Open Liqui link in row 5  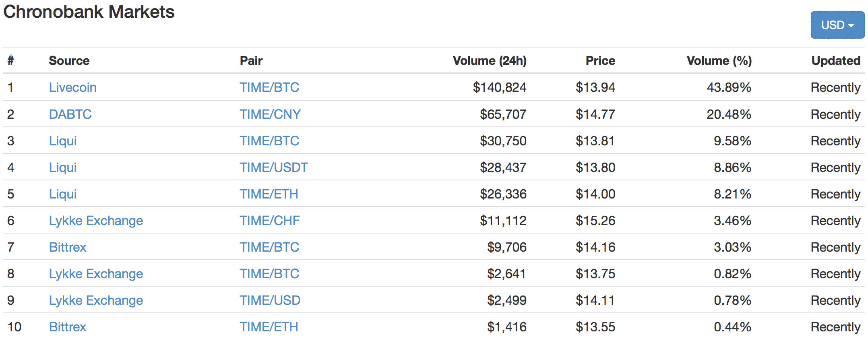tap(62, 194)
